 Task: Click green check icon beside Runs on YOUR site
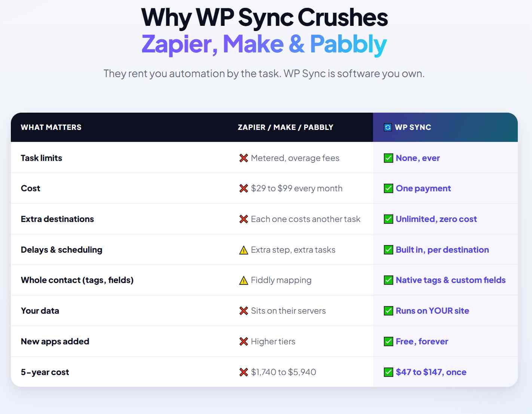(x=388, y=311)
